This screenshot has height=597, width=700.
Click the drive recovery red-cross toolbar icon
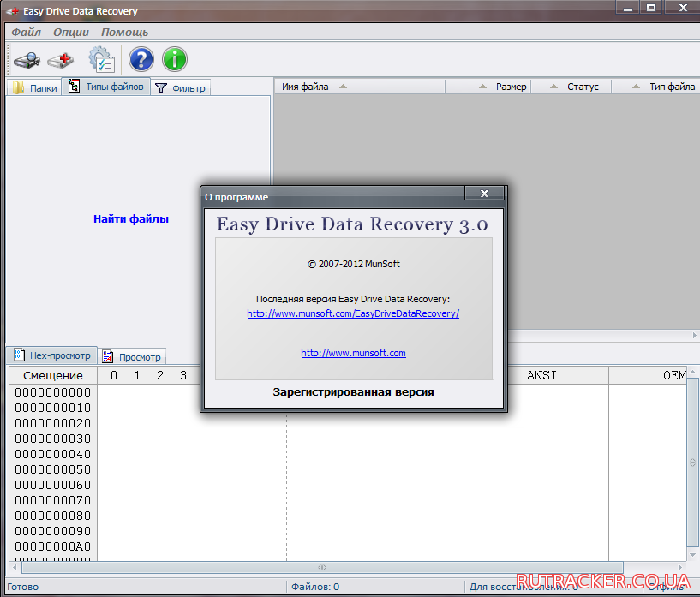tap(61, 60)
